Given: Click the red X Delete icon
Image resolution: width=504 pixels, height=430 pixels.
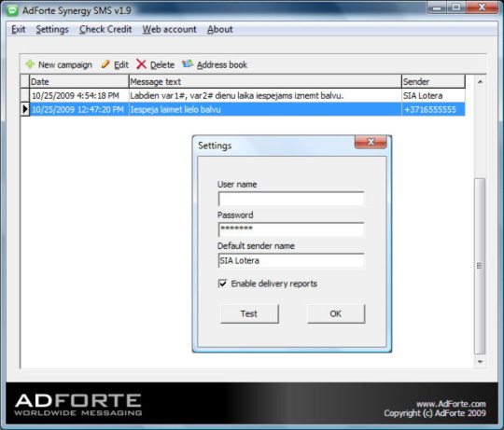Looking at the screenshot, I should coord(141,64).
